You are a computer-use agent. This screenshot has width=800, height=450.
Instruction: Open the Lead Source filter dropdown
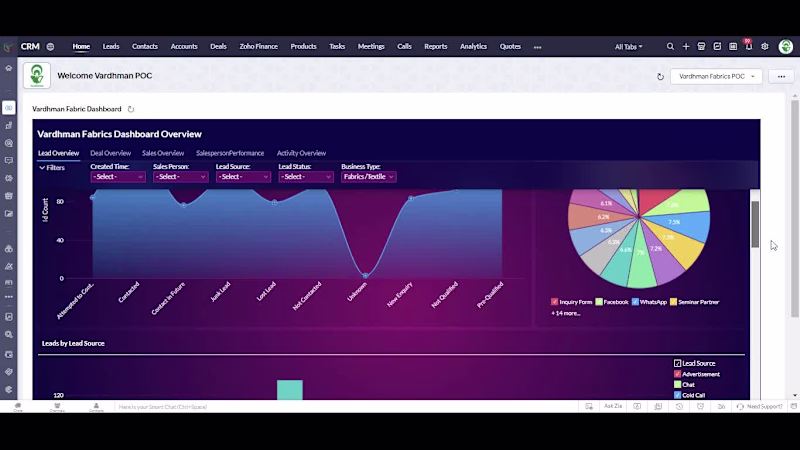coord(243,177)
